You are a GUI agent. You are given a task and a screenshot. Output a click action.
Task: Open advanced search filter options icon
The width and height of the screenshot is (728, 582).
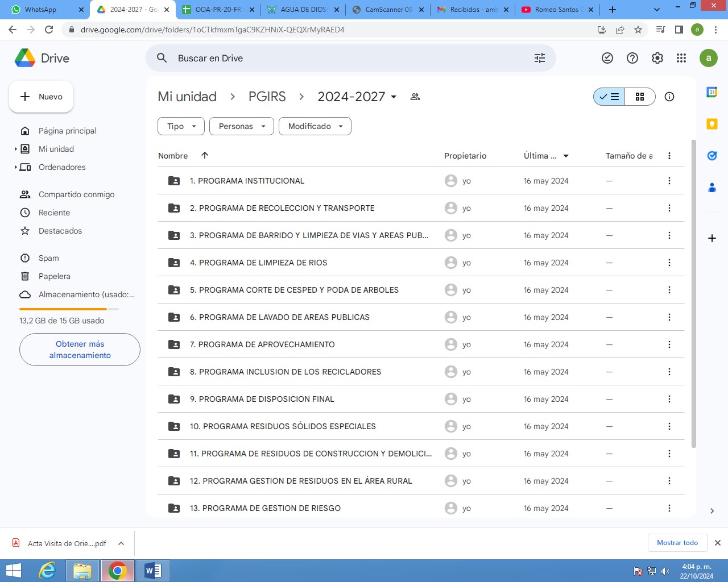pyautogui.click(x=539, y=58)
